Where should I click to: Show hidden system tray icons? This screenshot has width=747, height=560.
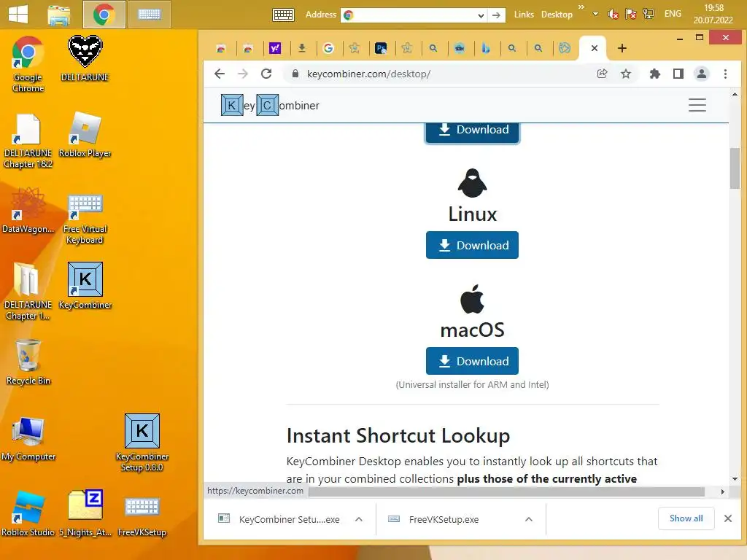pos(595,15)
